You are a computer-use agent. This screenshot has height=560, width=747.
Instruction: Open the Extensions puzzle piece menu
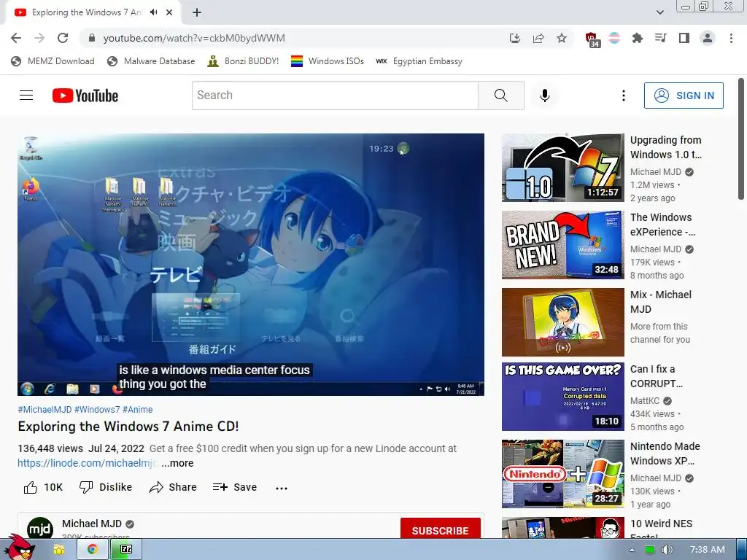637,38
